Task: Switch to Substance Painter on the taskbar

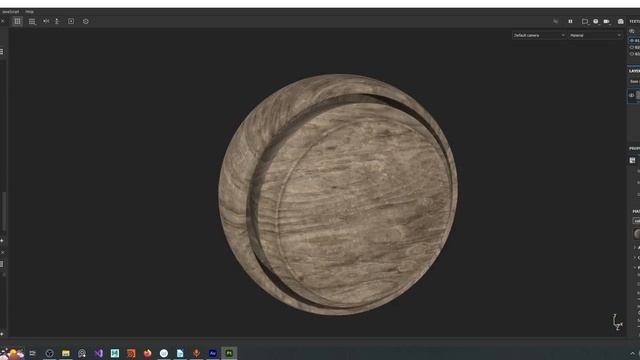Action: 229,353
